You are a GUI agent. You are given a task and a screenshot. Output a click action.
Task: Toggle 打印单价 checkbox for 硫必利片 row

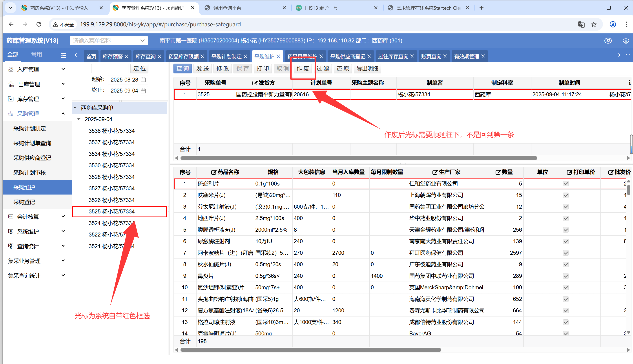566,184
